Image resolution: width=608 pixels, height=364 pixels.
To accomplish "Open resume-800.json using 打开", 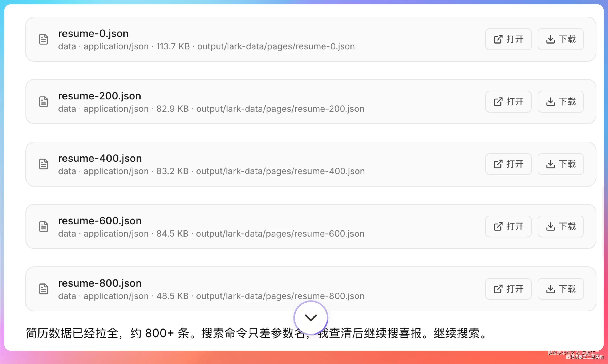I will pyautogui.click(x=508, y=289).
